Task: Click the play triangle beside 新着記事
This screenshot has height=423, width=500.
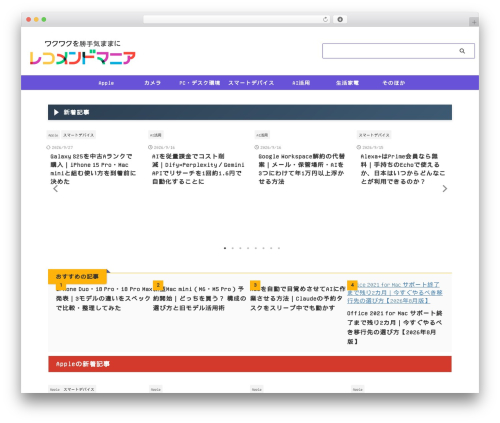Action: point(56,112)
